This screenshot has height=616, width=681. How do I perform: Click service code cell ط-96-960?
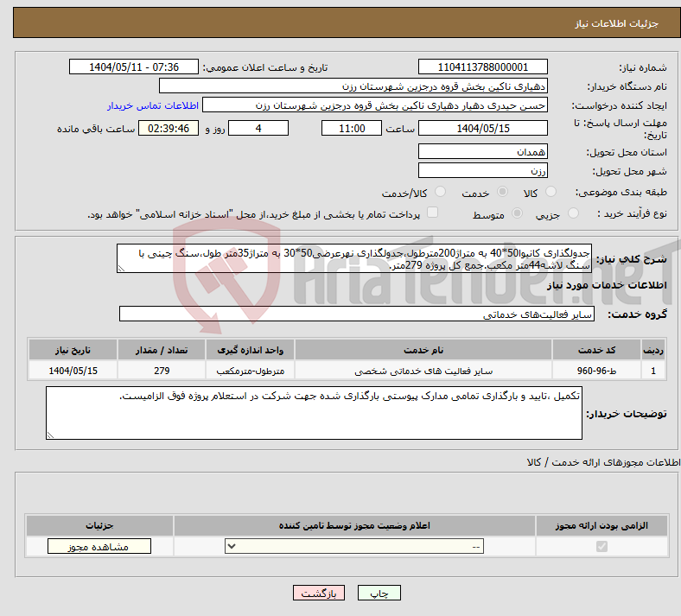click(x=597, y=371)
